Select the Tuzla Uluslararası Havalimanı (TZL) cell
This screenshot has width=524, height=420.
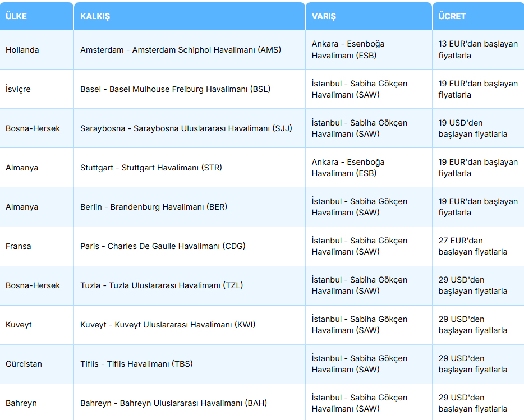tap(161, 285)
